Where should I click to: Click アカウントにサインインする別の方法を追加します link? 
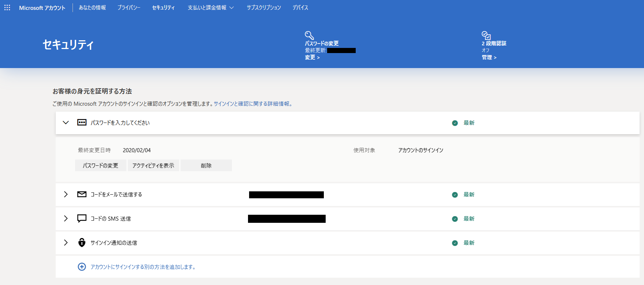pos(143,267)
